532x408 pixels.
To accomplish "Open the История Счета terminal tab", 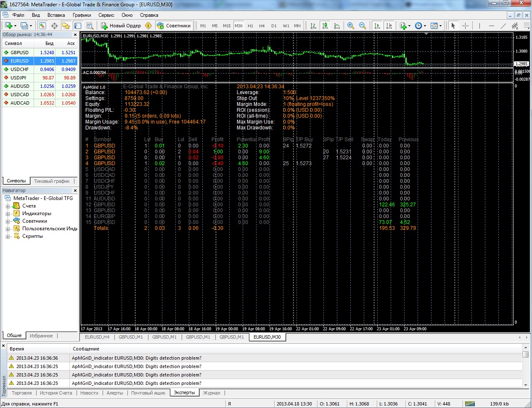I will [x=56, y=393].
